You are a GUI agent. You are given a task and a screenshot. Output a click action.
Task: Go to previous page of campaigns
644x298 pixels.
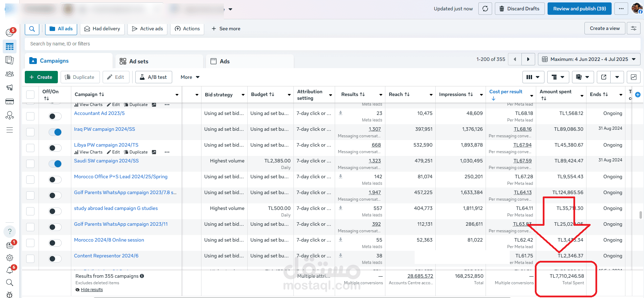pos(515,59)
